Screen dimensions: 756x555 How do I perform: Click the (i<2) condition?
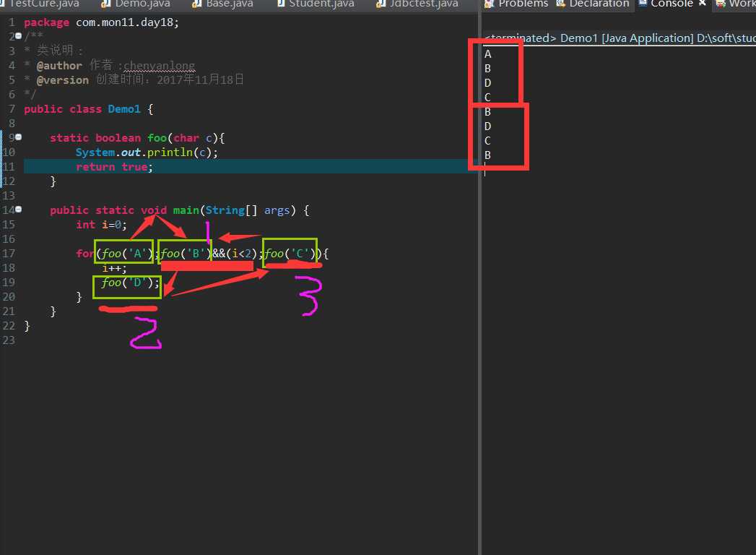pyautogui.click(x=242, y=254)
